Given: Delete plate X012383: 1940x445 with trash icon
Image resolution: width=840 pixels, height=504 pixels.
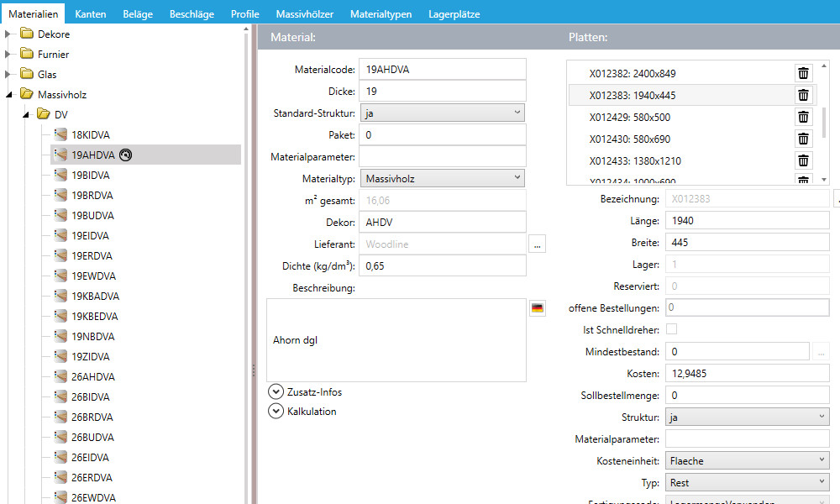Looking at the screenshot, I should coord(803,95).
